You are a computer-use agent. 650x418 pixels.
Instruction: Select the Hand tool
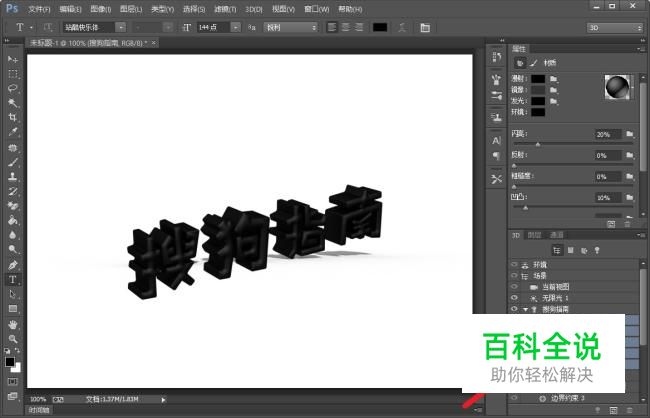[x=13, y=324]
